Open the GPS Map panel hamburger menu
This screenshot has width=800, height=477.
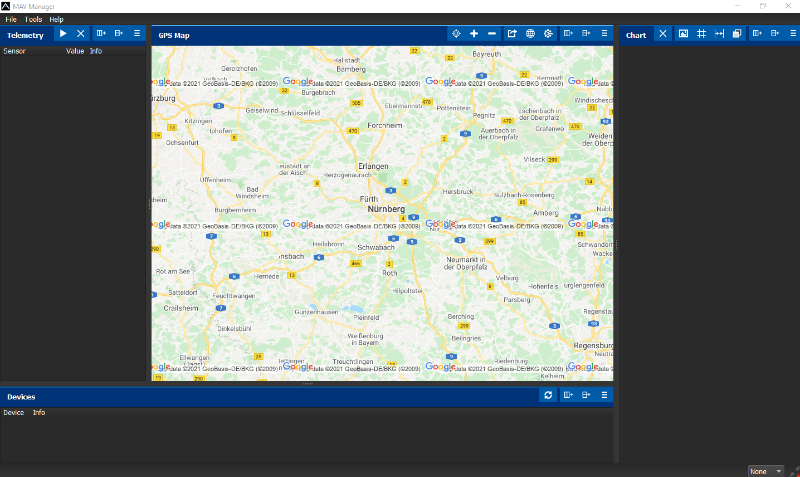click(x=604, y=34)
